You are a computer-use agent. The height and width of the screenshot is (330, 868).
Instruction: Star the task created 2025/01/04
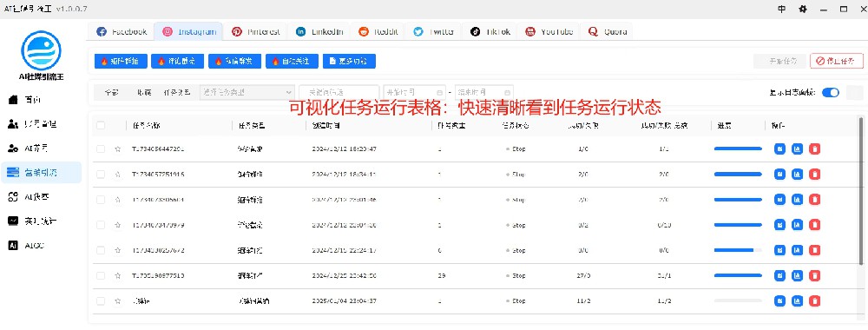click(x=117, y=301)
